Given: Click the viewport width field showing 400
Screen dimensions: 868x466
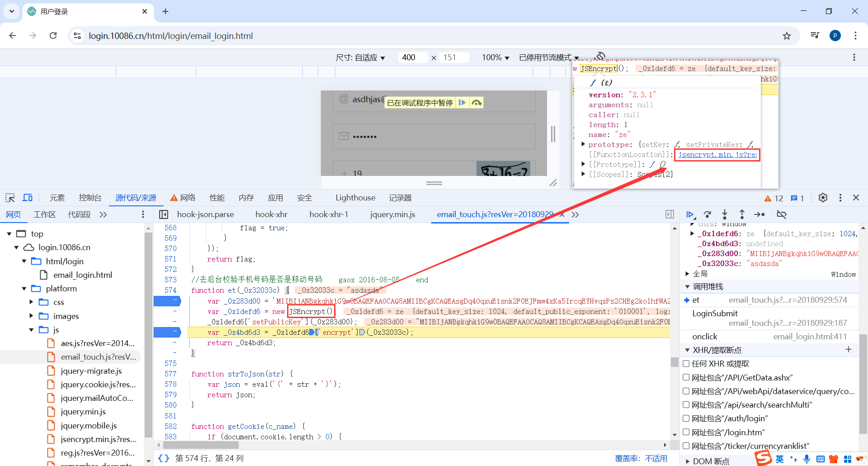Looking at the screenshot, I should pyautogui.click(x=412, y=57).
